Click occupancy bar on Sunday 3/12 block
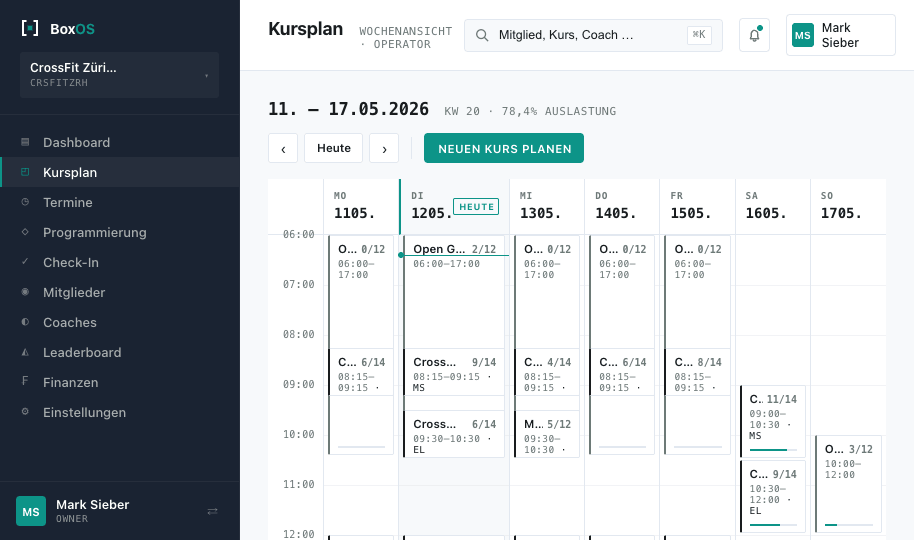 click(x=849, y=525)
